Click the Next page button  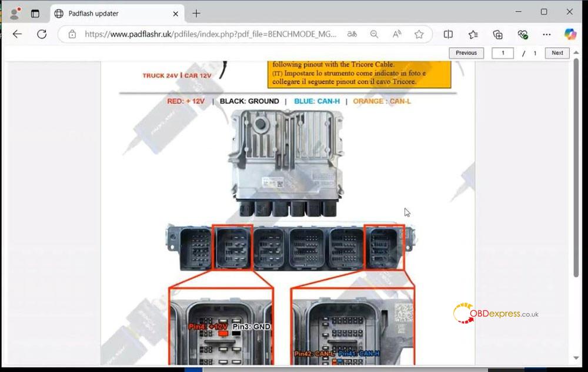[557, 53]
